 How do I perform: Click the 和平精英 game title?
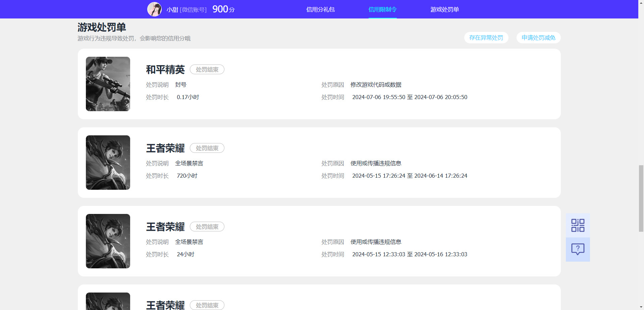[x=165, y=70]
